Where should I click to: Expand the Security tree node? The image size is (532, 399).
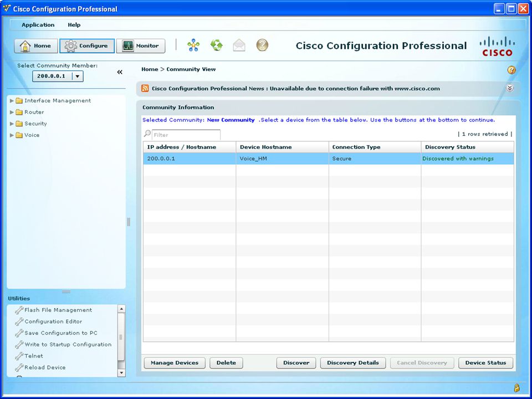tap(12, 124)
